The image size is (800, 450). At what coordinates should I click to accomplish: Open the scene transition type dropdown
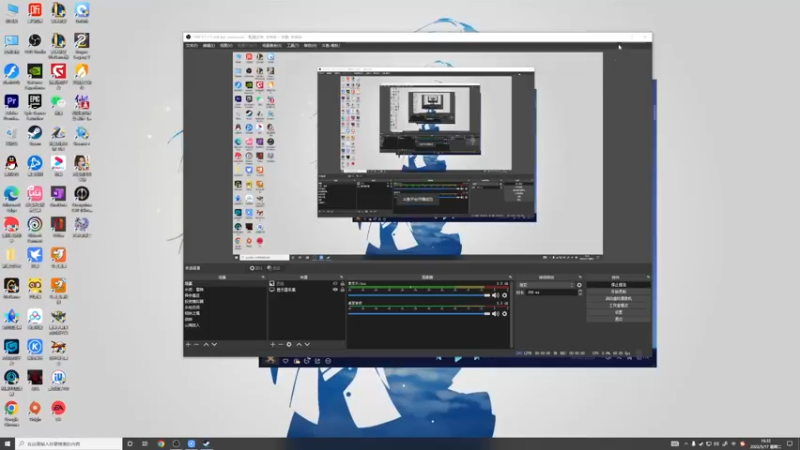(x=545, y=285)
